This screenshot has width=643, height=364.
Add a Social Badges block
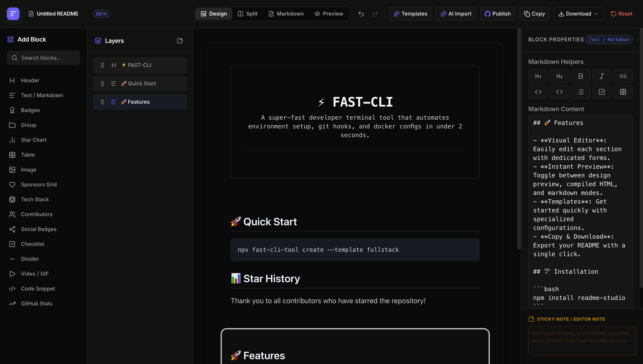click(44, 229)
